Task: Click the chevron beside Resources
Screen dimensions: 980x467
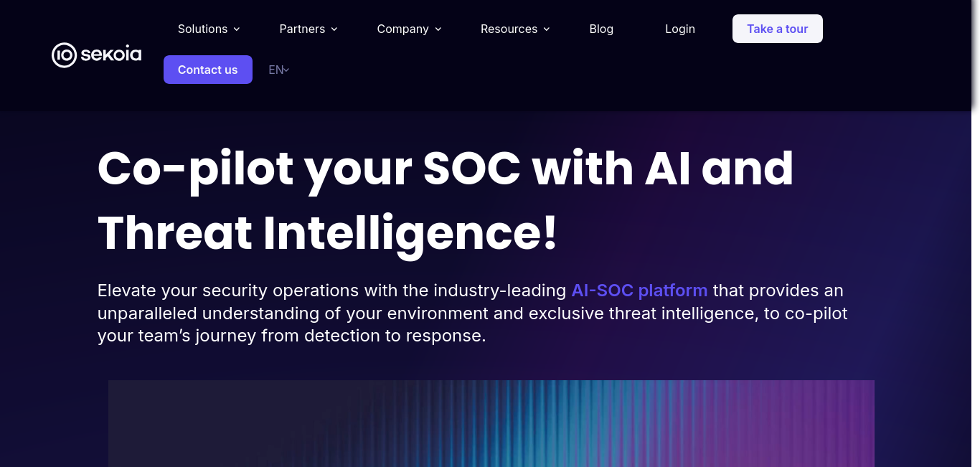Action: (547, 29)
